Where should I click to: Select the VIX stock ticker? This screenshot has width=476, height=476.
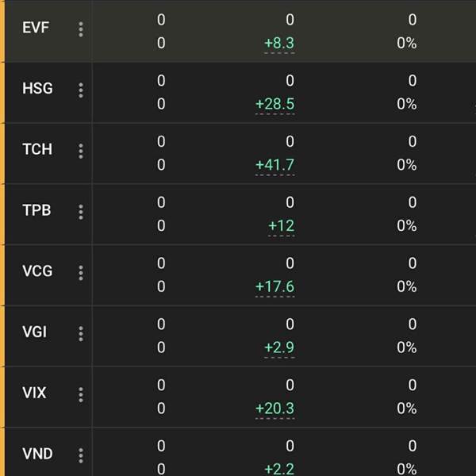pyautogui.click(x=34, y=393)
